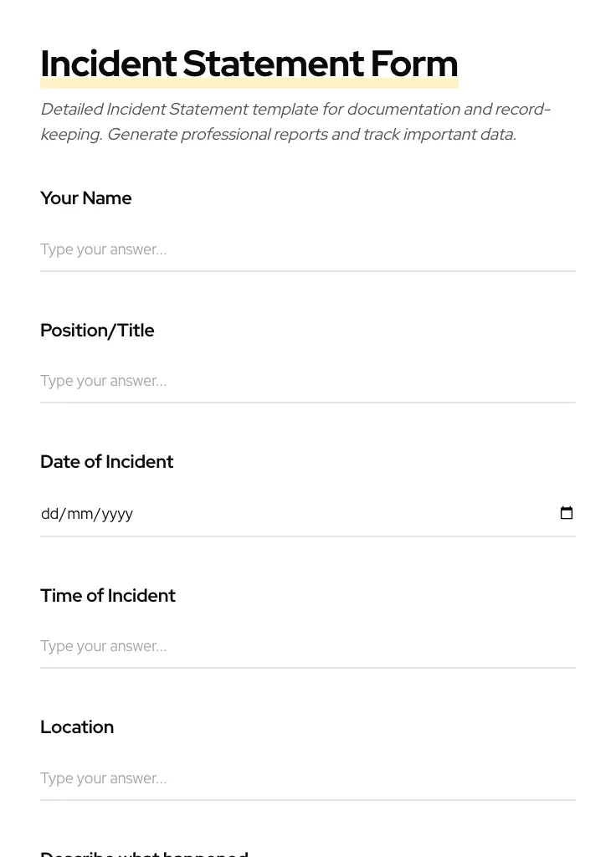Click the Time of Incident label
This screenshot has height=857, width=616.
point(108,595)
